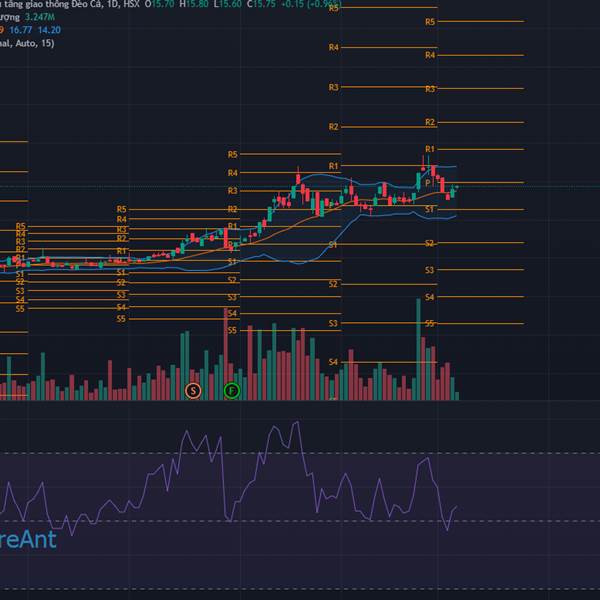600x600 pixels.
Task: Select the Bollinger upper value 16.77
Action: pos(21,30)
